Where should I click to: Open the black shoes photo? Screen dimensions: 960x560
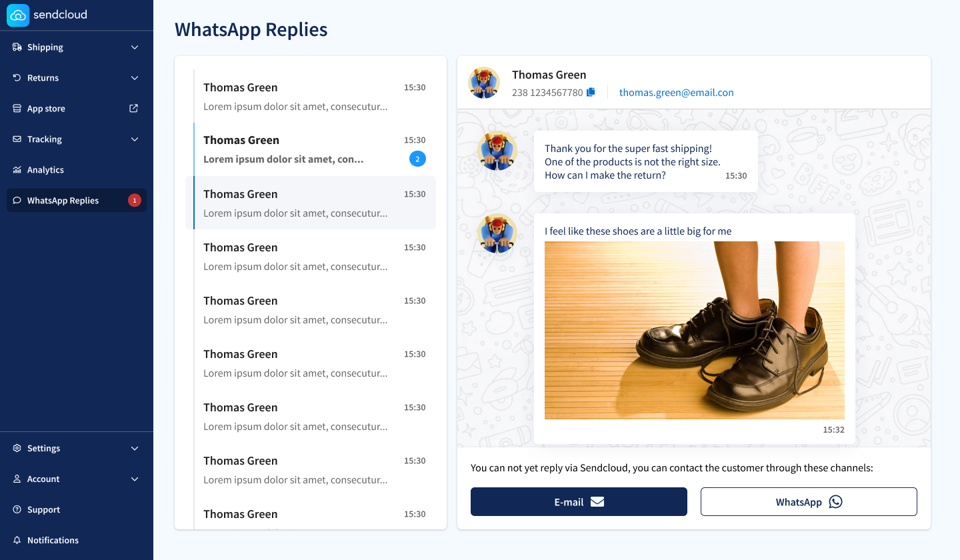point(695,330)
